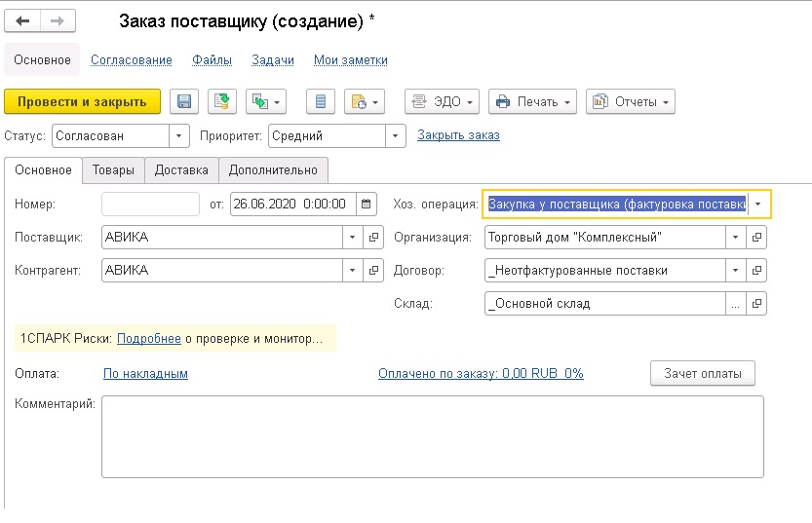Click the Контрагент field containing АВИКА

[222, 271]
